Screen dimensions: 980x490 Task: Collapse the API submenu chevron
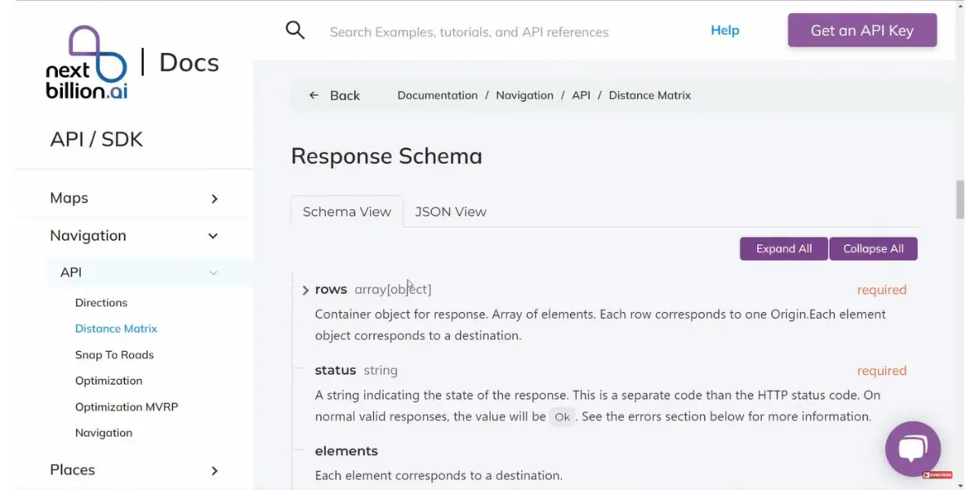click(x=213, y=273)
